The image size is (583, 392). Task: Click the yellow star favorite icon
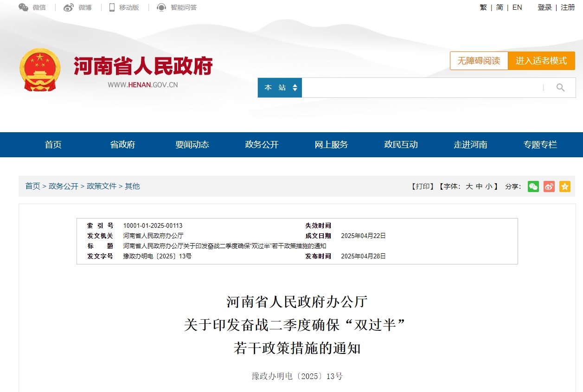click(565, 186)
